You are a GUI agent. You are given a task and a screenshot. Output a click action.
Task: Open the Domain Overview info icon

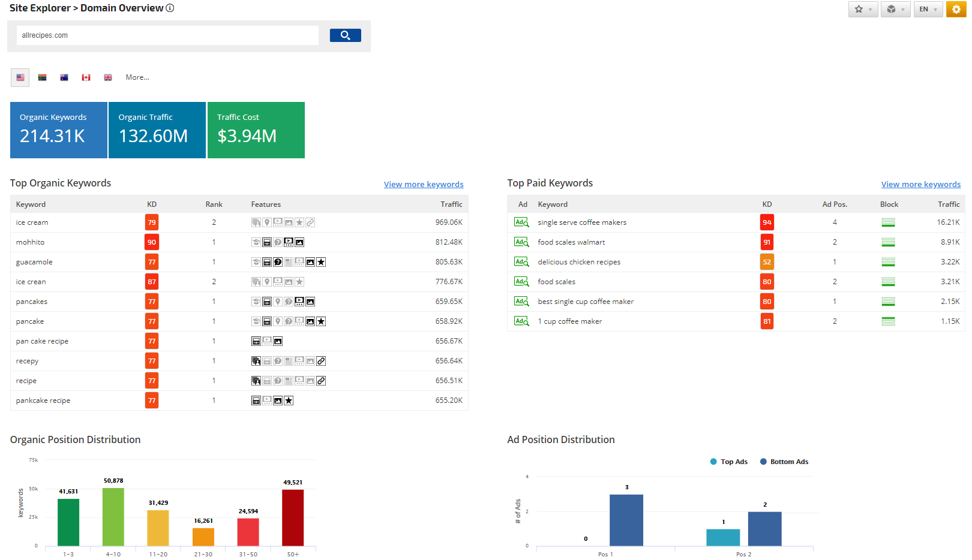tap(170, 8)
